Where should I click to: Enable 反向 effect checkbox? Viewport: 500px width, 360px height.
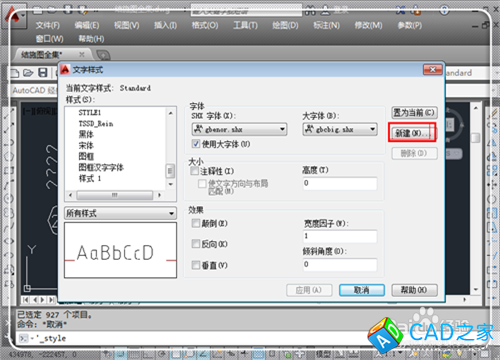[196, 244]
